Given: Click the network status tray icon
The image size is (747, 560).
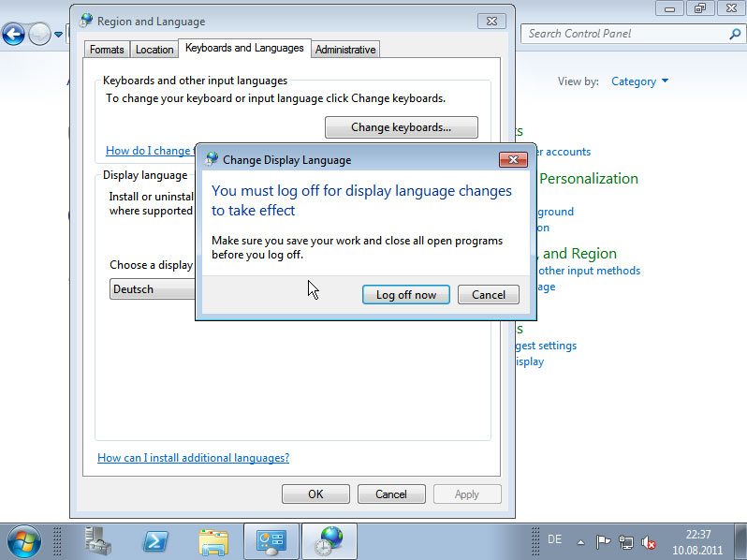Looking at the screenshot, I should [x=626, y=541].
